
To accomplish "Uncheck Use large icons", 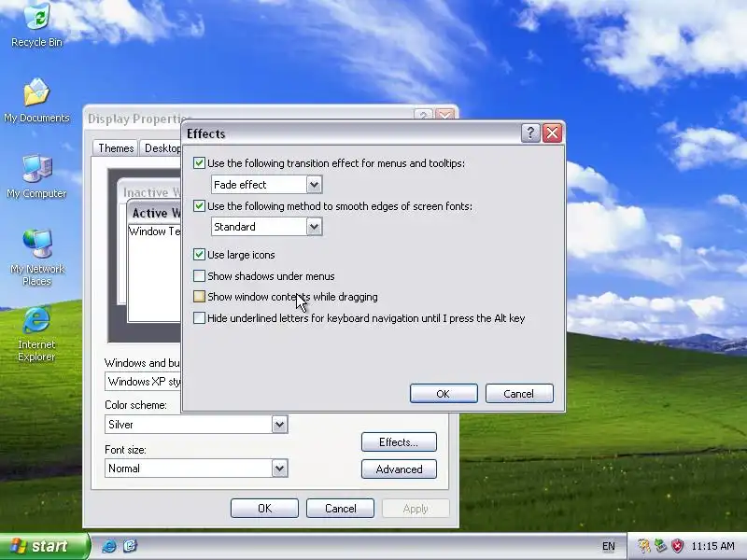I will pos(199,254).
